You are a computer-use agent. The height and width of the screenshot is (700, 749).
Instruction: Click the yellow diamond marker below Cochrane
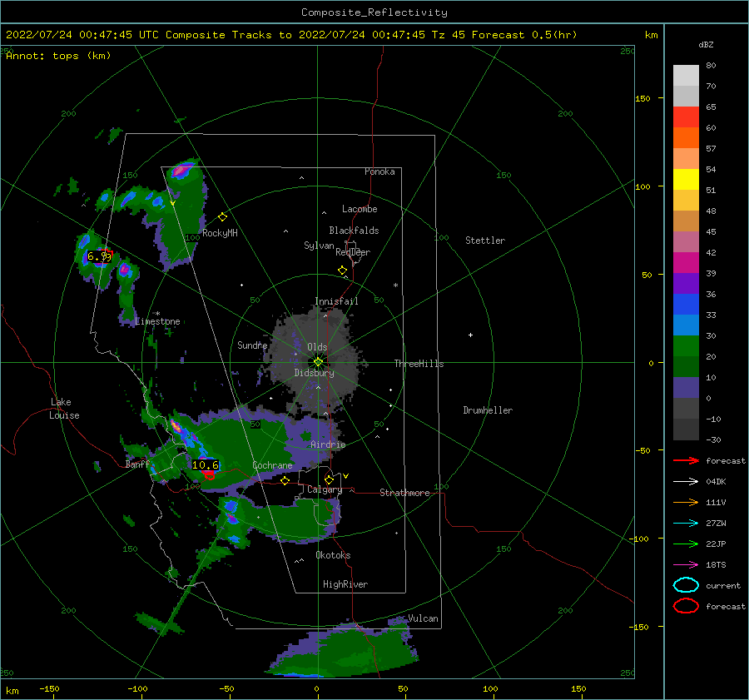(x=285, y=481)
